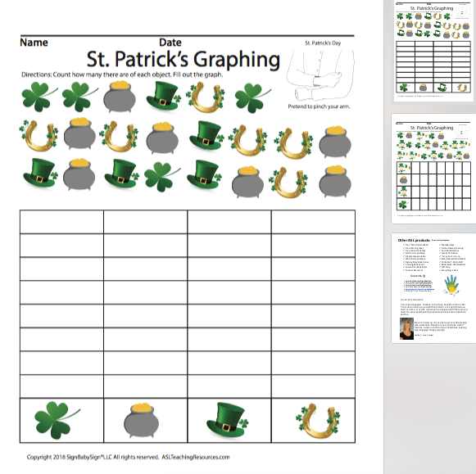476x474 pixels.
Task: Select the only shamrock in the third picture row
Action: click(x=161, y=176)
